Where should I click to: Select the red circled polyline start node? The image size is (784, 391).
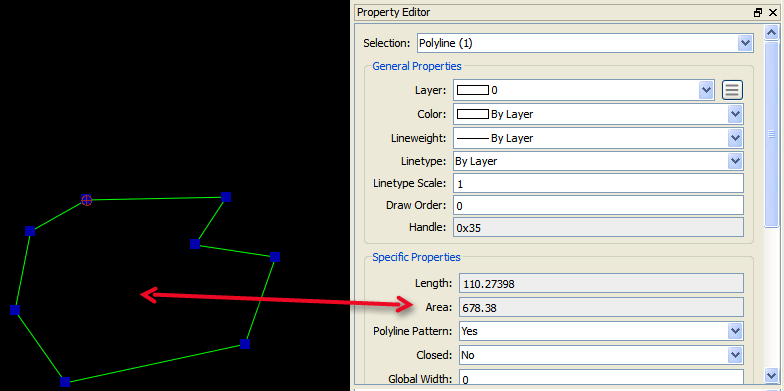86,200
